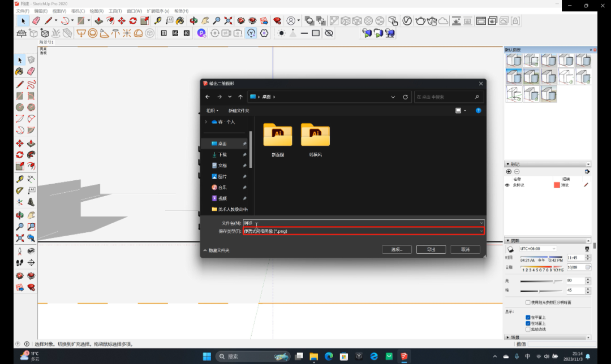Screen dimensions: 611x364
Task: Click the refresh icon in export dialog
Action: click(x=405, y=97)
